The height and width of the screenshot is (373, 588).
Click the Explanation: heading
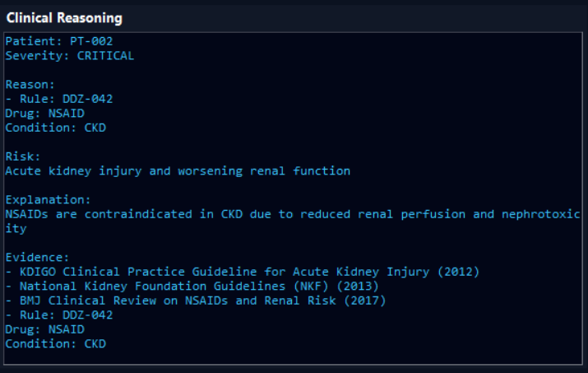coord(48,199)
